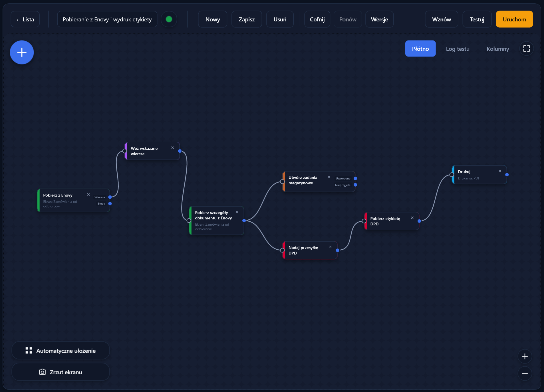544x392 pixels.
Task: Remove the 'Utwórz zadania magazynowe' node
Action: pos(329,177)
